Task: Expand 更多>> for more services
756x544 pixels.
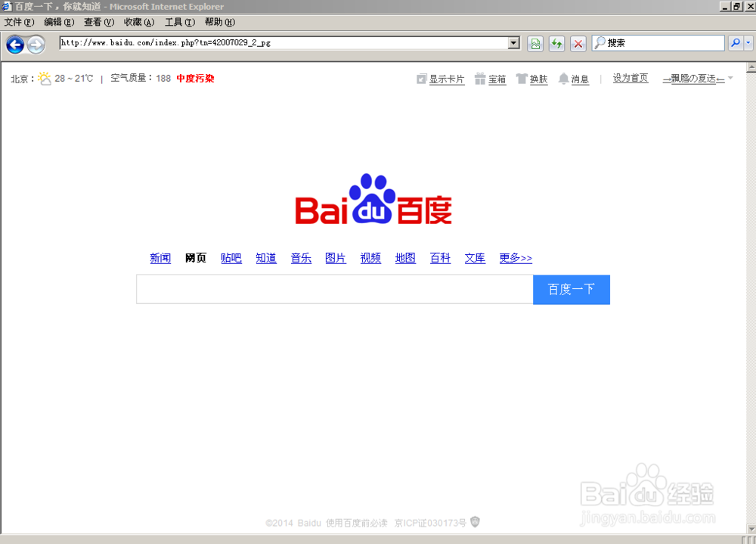Action: [516, 258]
